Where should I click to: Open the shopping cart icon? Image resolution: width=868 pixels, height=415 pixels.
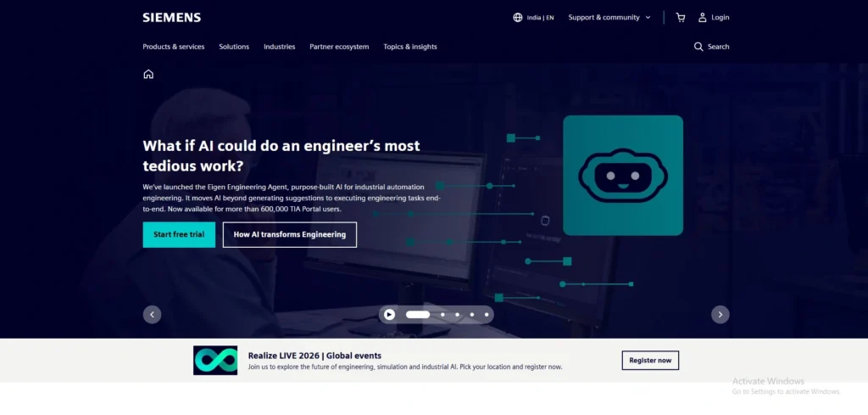pyautogui.click(x=681, y=17)
